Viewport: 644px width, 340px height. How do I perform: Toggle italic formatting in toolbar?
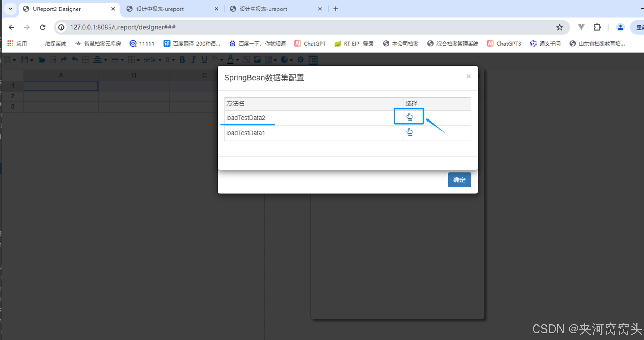(x=193, y=59)
